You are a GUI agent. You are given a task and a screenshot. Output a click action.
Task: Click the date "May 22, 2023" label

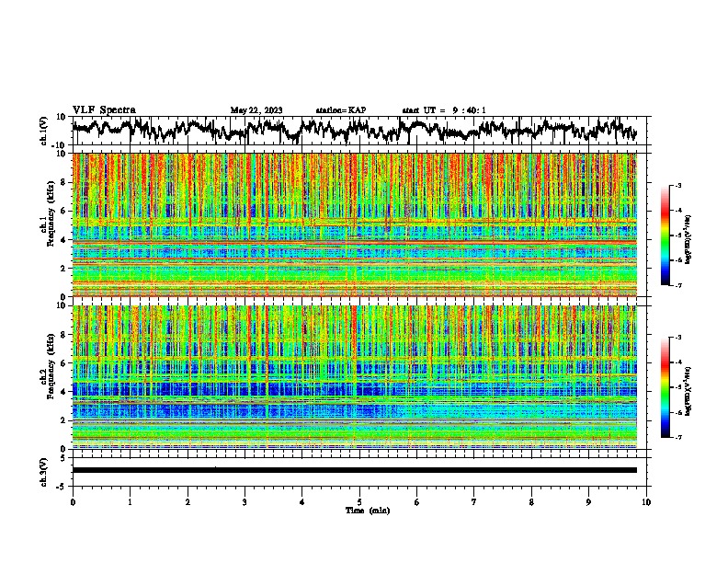[x=256, y=110]
